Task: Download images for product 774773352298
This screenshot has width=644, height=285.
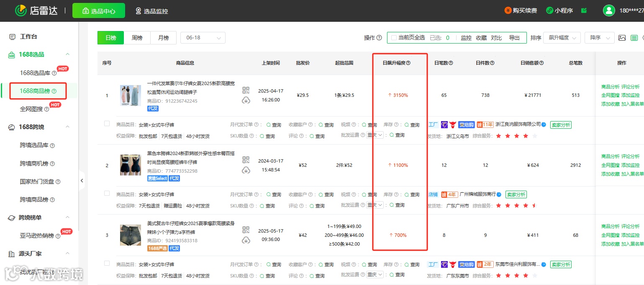Action: [246, 170]
